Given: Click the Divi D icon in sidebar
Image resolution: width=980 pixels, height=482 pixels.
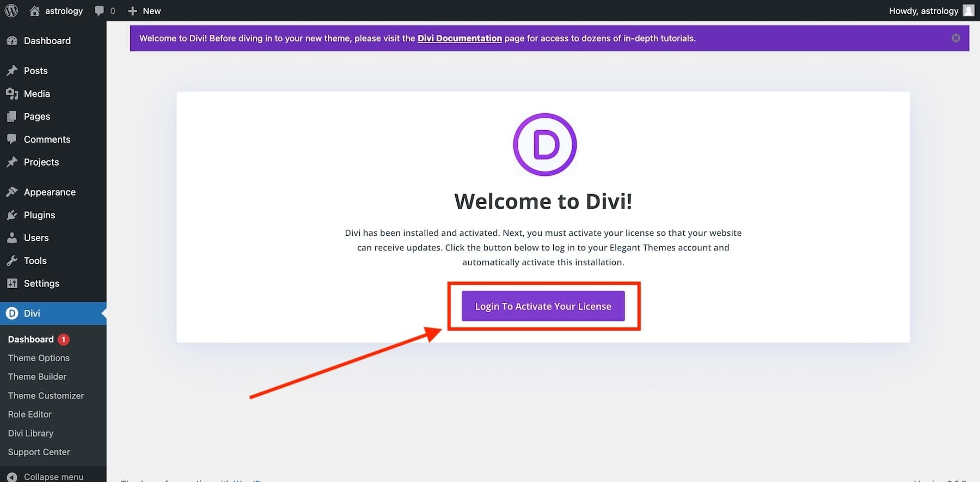Looking at the screenshot, I should point(12,313).
